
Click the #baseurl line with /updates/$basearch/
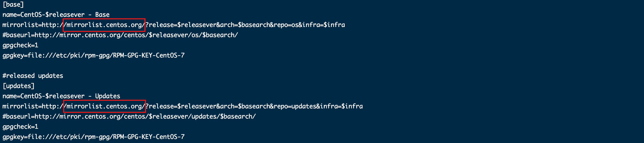point(129,117)
